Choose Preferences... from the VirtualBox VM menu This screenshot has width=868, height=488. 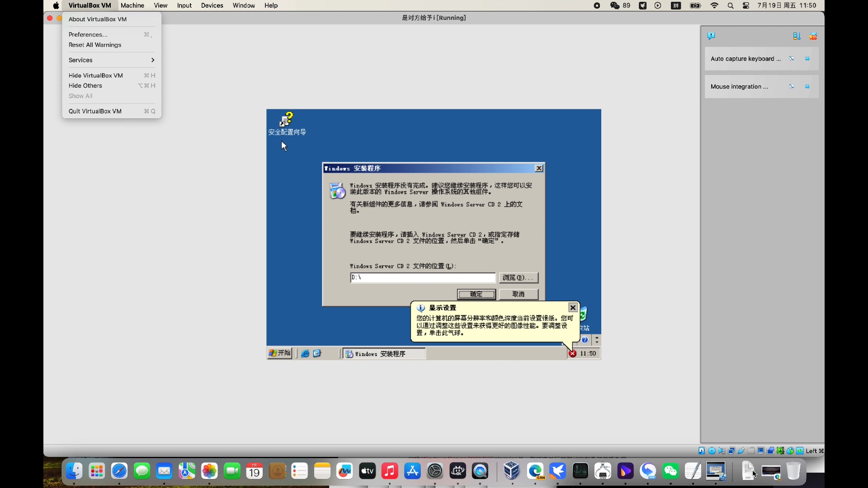112,35
